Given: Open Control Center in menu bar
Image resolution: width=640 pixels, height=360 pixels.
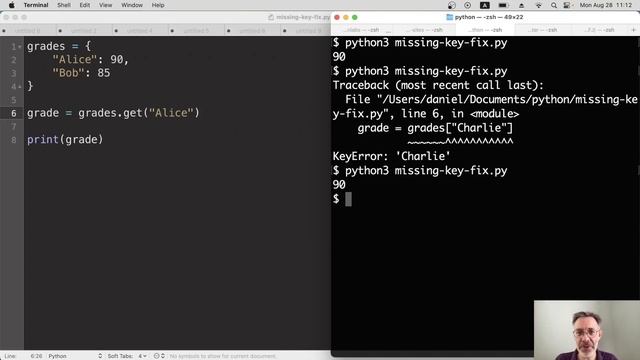Looking at the screenshot, I should click(x=567, y=5).
